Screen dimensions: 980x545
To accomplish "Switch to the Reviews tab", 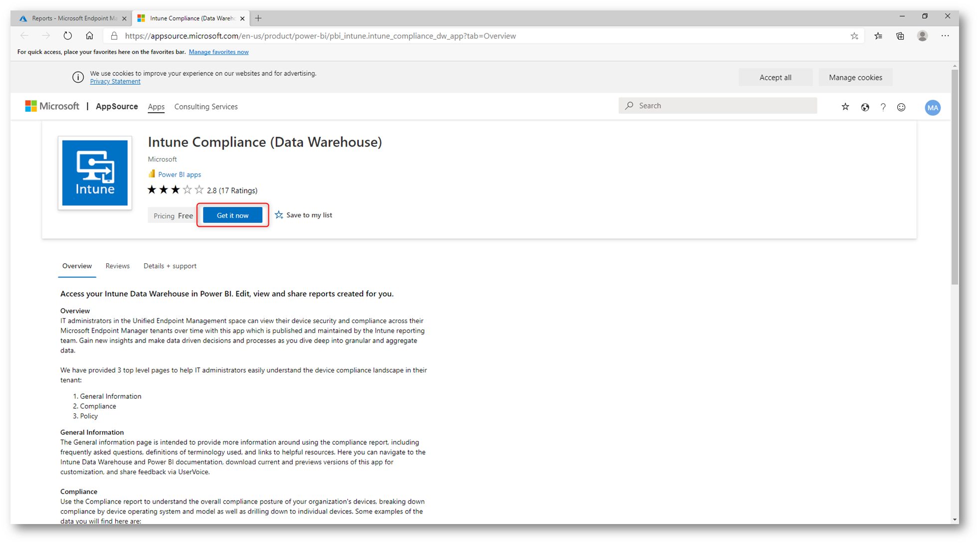I will [x=118, y=266].
